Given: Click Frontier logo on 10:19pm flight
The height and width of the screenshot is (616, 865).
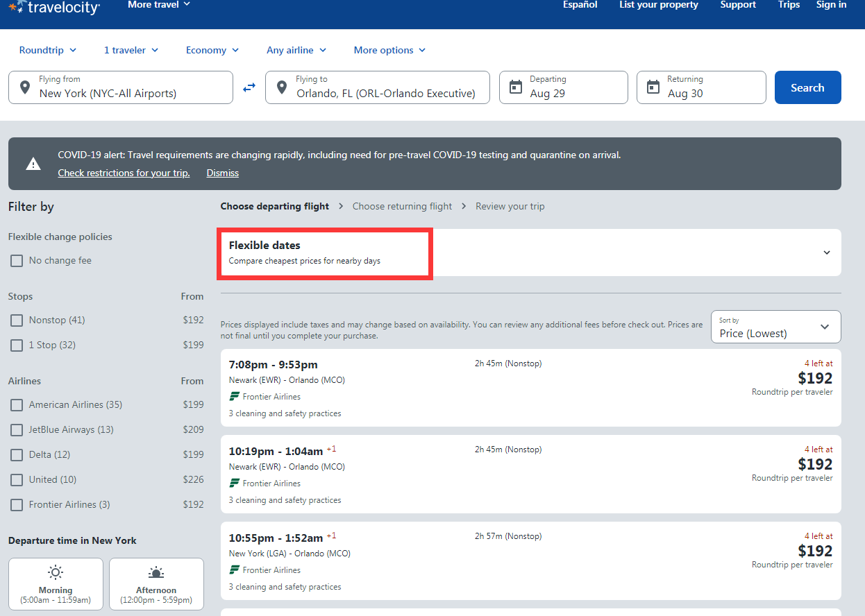Looking at the screenshot, I should coord(235,484).
